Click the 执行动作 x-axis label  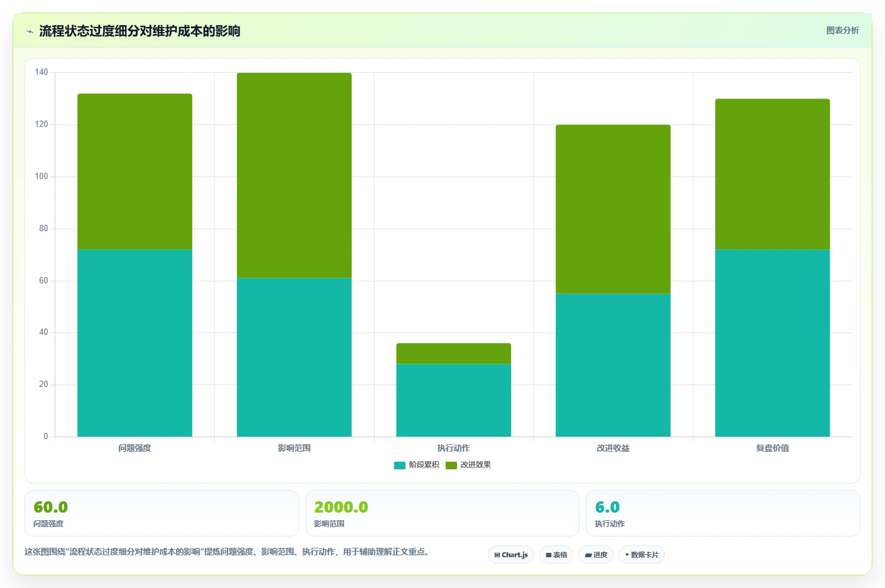tap(453, 448)
